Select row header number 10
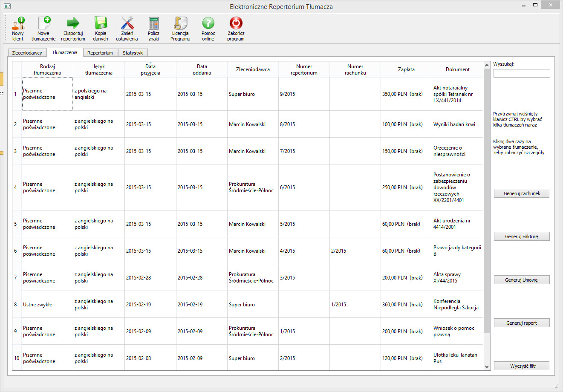Viewport: 563px width, 392px height. point(17,358)
